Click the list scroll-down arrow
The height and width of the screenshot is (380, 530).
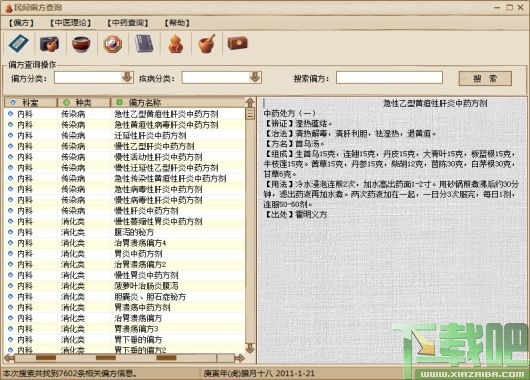click(x=250, y=348)
